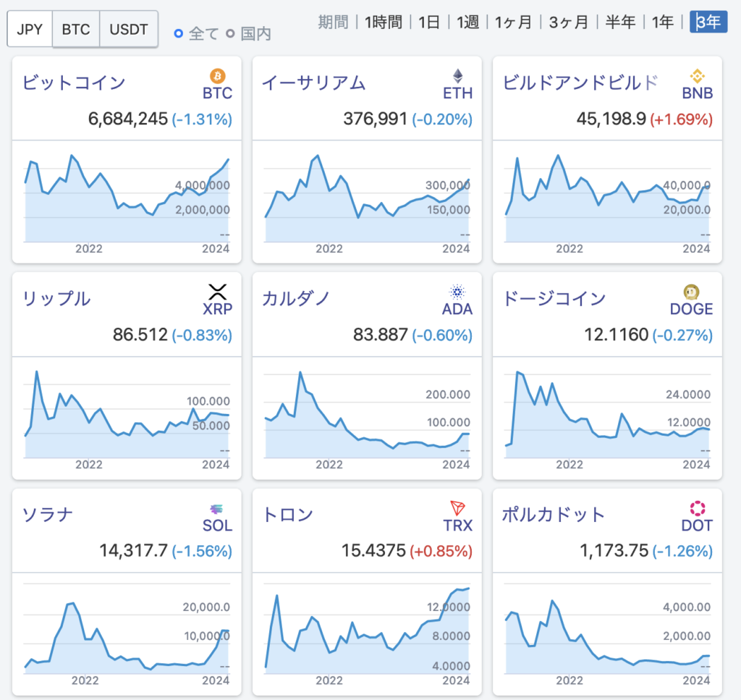Image resolution: width=741 pixels, height=700 pixels.
Task: Click the Polkadot logo icon
Action: coord(698,508)
